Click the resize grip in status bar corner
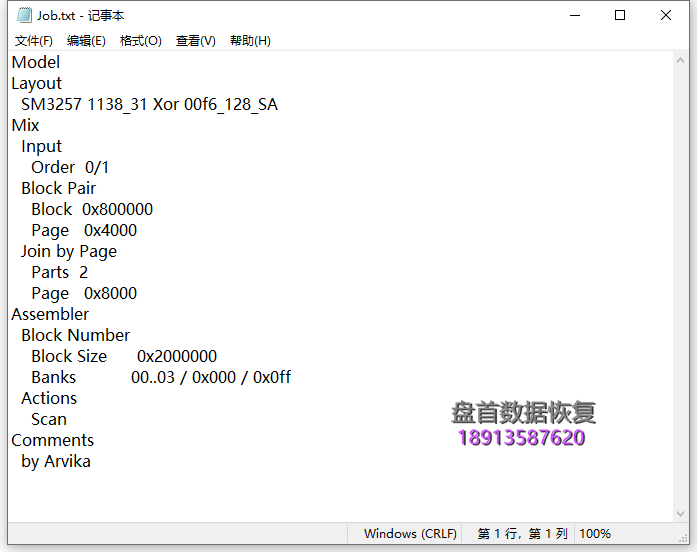This screenshot has width=697, height=552. [683, 538]
